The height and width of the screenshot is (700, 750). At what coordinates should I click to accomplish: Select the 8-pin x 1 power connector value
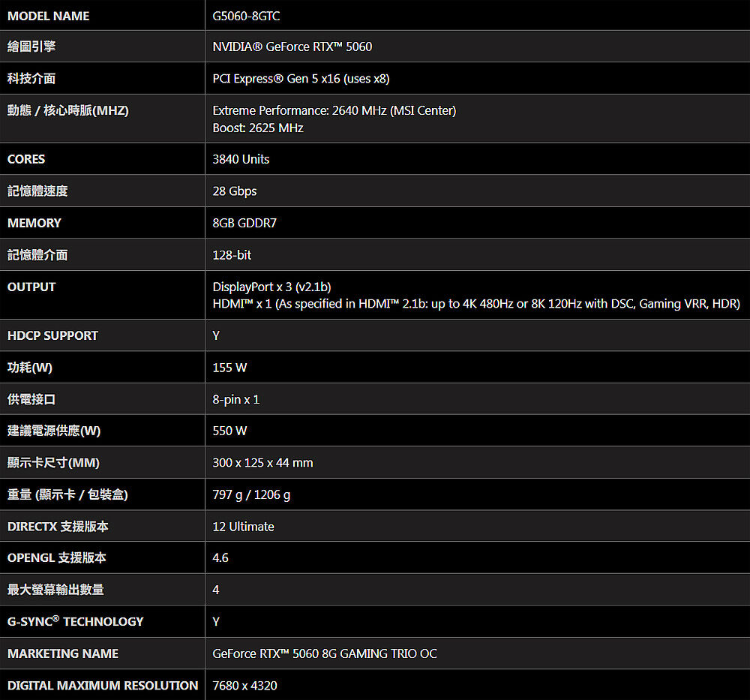point(235,399)
